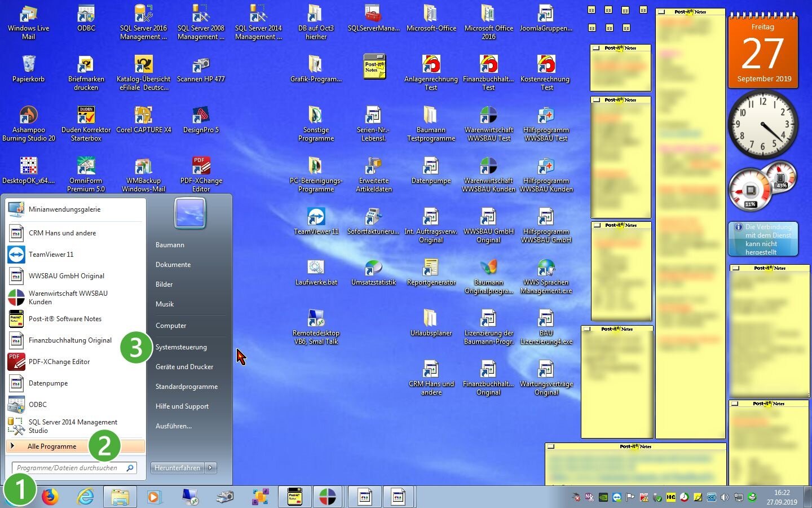Click the Die Verbindung mit dem Dienst gadget
Image resolution: width=812 pixels, height=508 pixels.
[x=763, y=239]
